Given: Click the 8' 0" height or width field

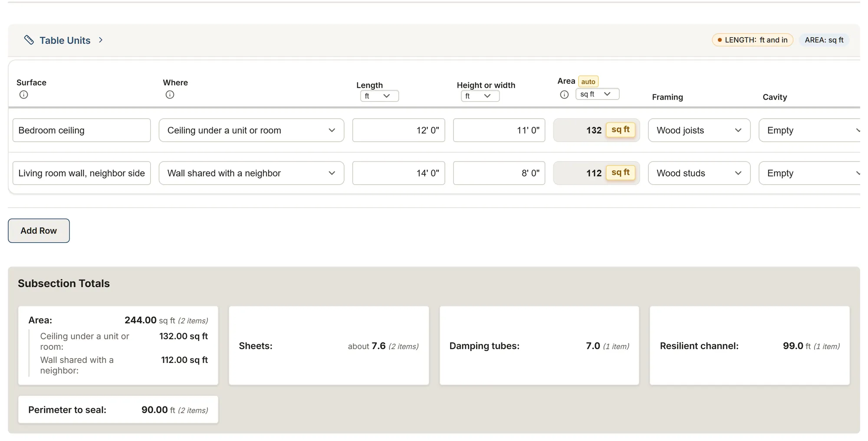Looking at the screenshot, I should (499, 173).
